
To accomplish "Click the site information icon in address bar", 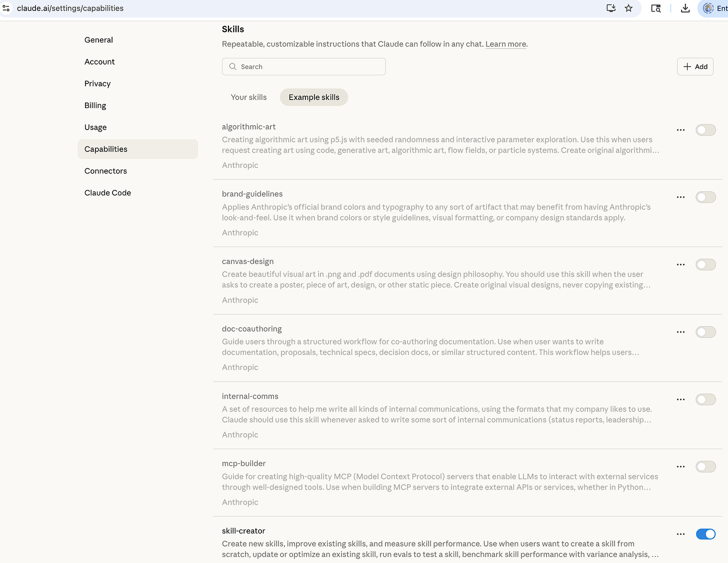I will coord(6,8).
